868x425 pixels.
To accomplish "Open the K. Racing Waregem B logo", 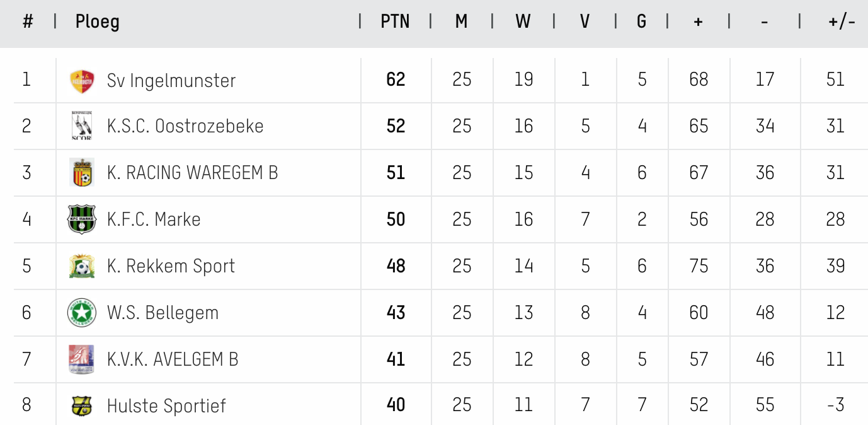I will click(82, 173).
